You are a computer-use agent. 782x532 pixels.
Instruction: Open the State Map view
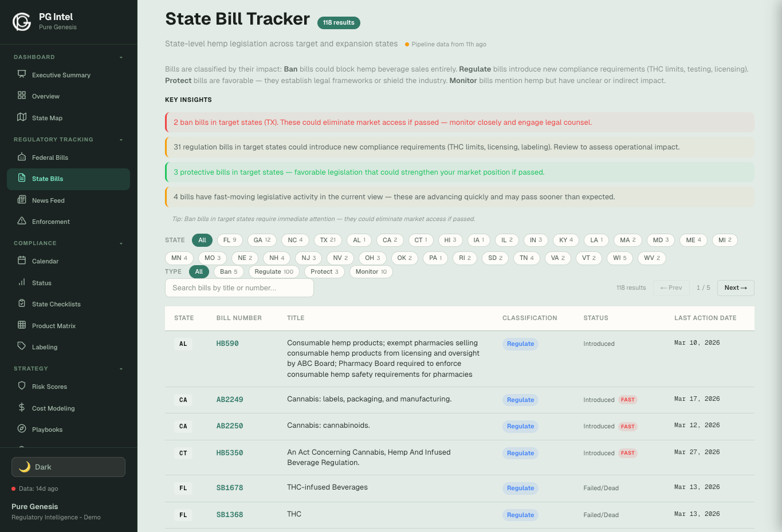(x=47, y=117)
